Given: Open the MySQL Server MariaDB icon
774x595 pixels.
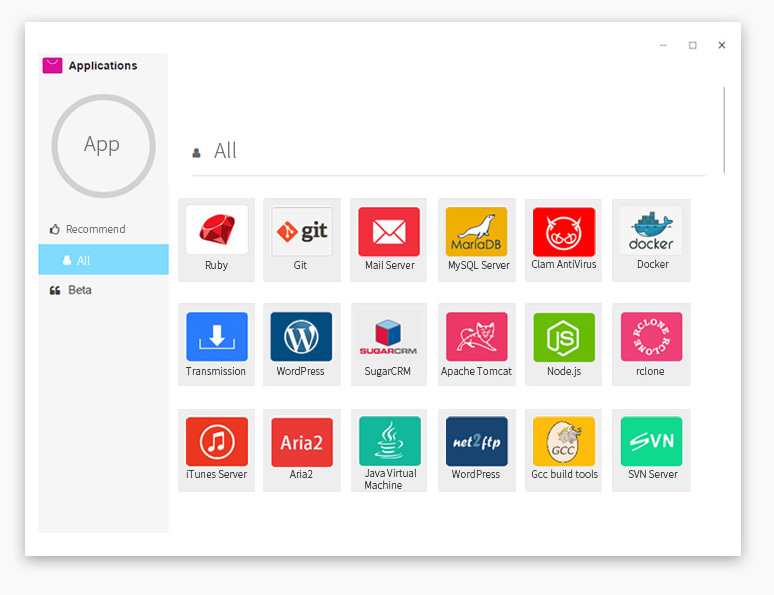Looking at the screenshot, I should click(x=476, y=232).
